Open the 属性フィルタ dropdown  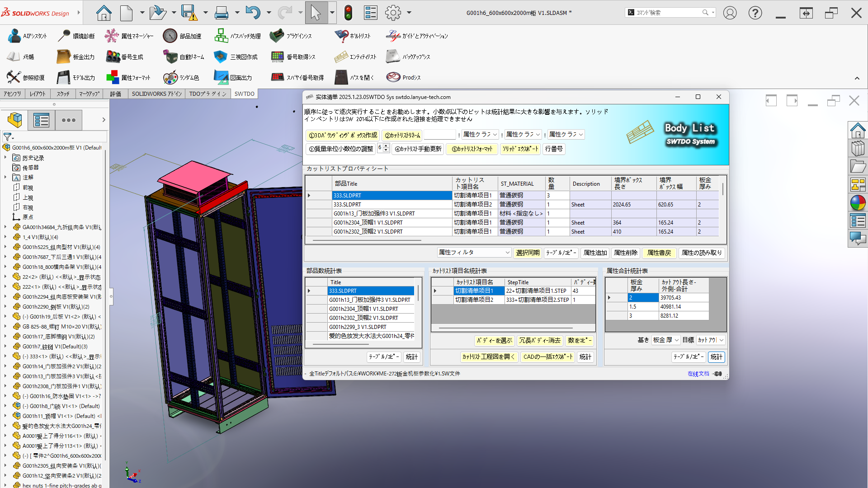pyautogui.click(x=507, y=253)
